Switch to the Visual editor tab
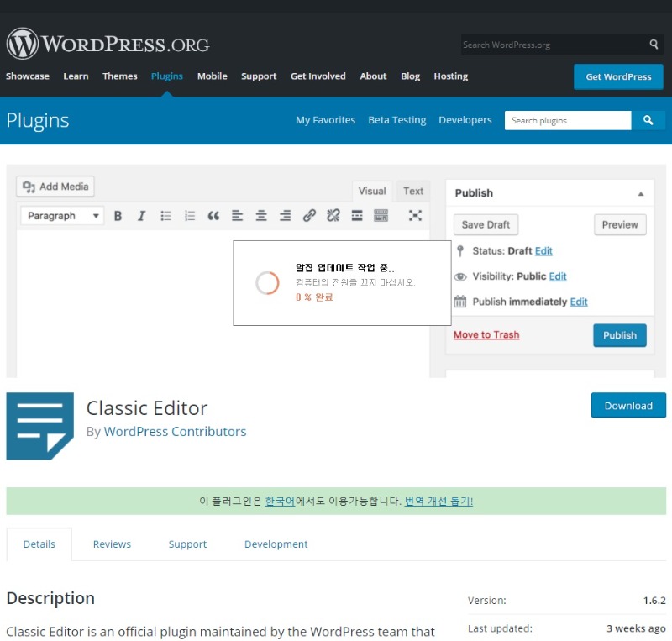The height and width of the screenshot is (641, 672). [x=372, y=192]
